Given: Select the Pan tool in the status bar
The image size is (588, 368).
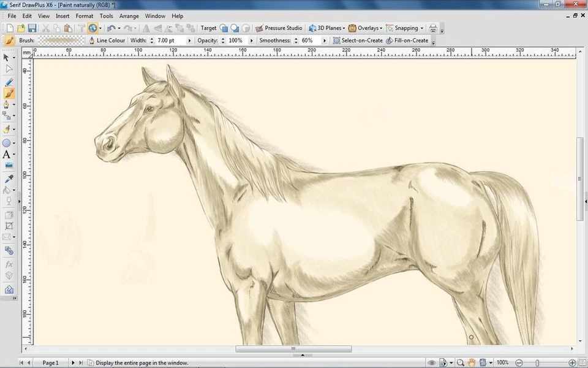Looking at the screenshot, I should pos(472,362).
